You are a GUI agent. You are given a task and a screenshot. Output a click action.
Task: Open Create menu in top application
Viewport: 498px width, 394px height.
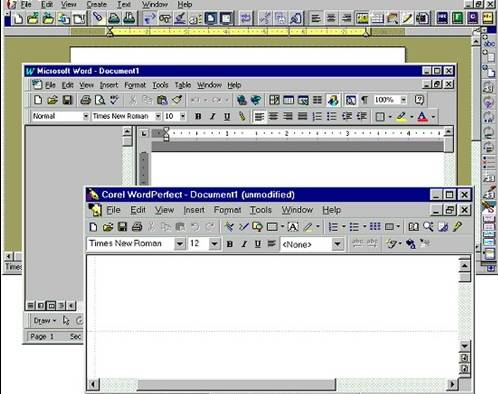tap(96, 4)
